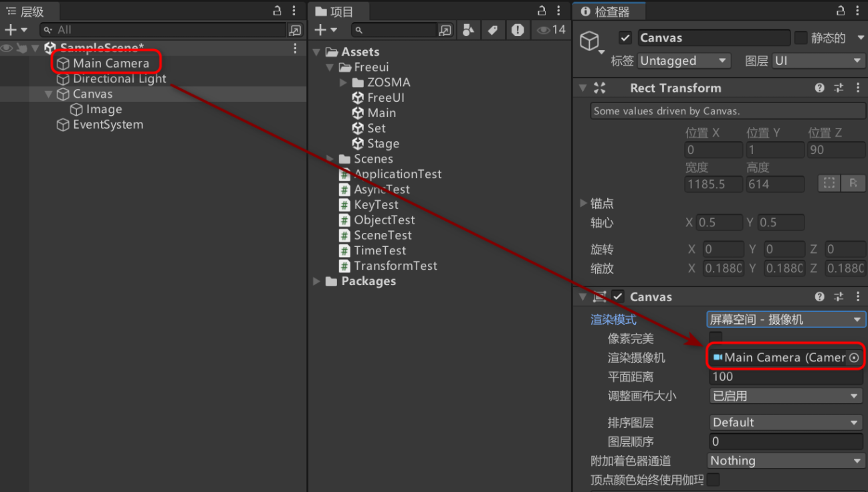Open Hierarchy panel options menu

295,11
